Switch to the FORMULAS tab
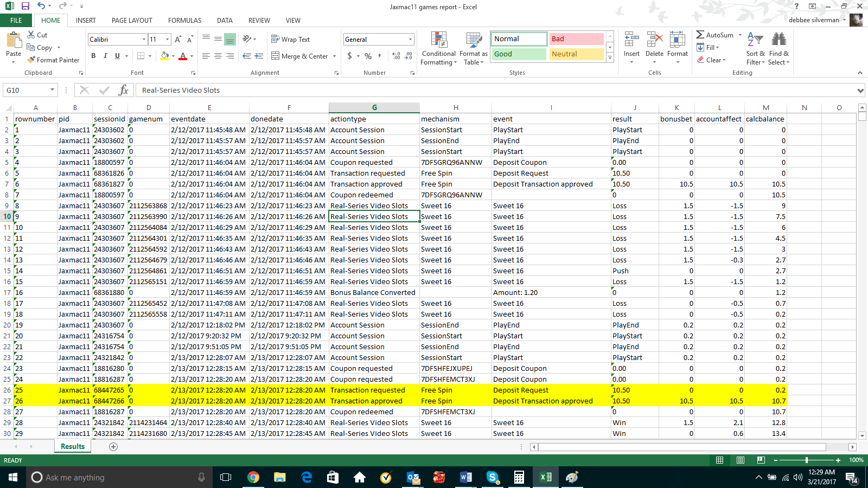 [184, 21]
